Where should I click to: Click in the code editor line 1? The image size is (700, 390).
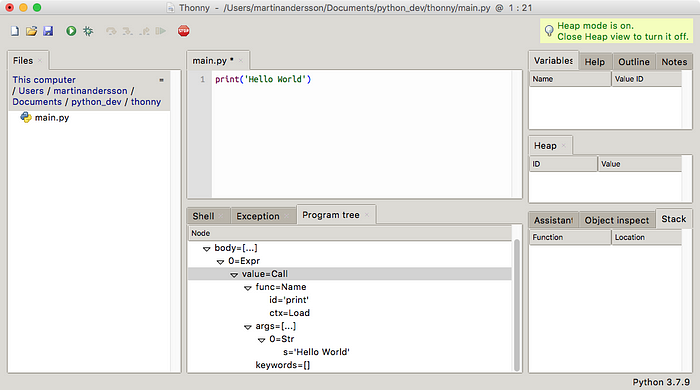(x=362, y=79)
